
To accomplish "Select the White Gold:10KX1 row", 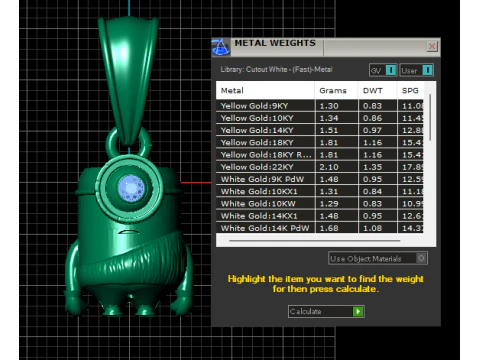I will (x=320, y=191).
